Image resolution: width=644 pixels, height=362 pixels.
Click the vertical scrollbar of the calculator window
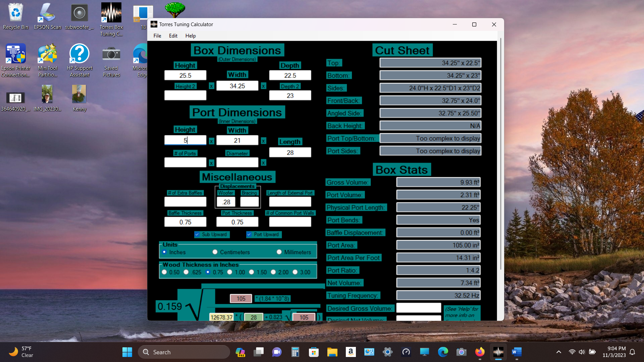[x=501, y=154]
